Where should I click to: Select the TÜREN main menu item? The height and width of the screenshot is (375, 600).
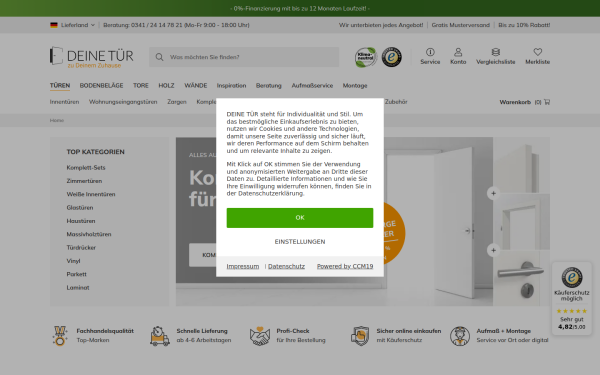[x=60, y=85]
